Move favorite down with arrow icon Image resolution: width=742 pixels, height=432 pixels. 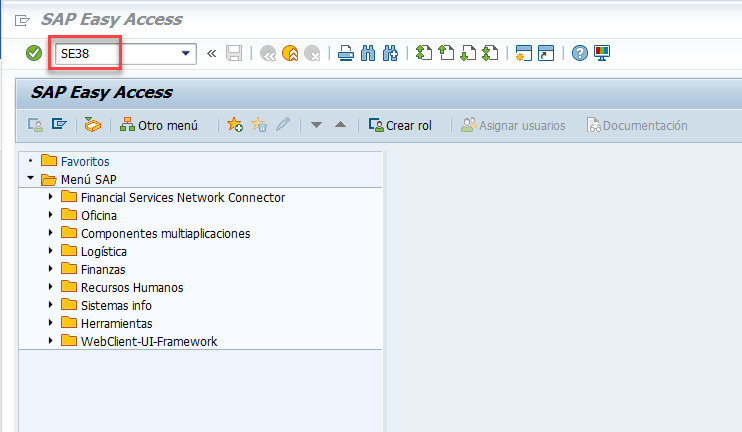point(316,125)
